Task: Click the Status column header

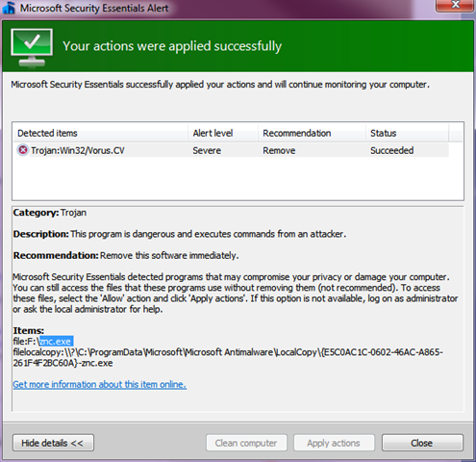Action: (407, 133)
